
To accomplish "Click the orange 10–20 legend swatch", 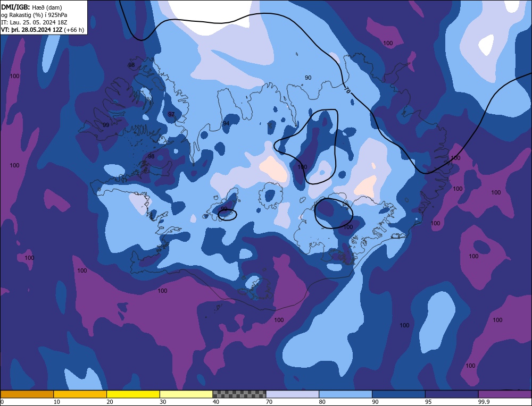I will click(x=80, y=394).
